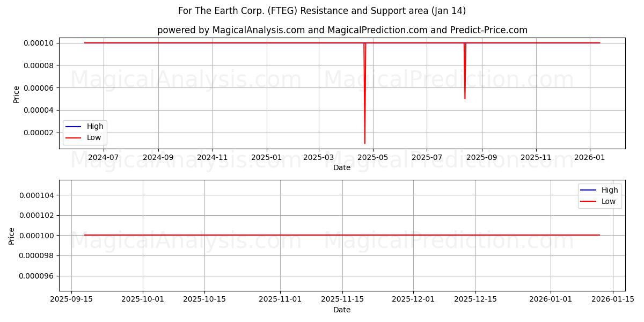The image size is (644, 322).
Task: Click the 2025-12-15 date tick label
Action: pyautogui.click(x=475, y=300)
